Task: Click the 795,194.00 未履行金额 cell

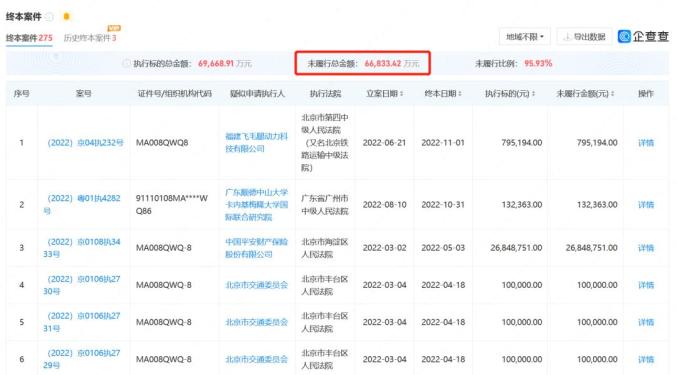Action: pyautogui.click(x=597, y=142)
